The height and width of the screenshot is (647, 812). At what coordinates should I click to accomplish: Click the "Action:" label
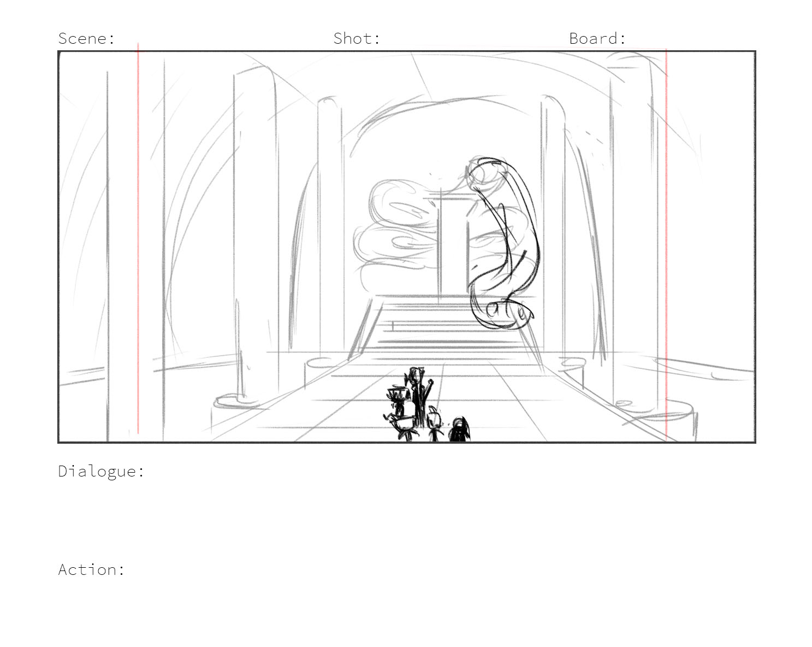(92, 569)
